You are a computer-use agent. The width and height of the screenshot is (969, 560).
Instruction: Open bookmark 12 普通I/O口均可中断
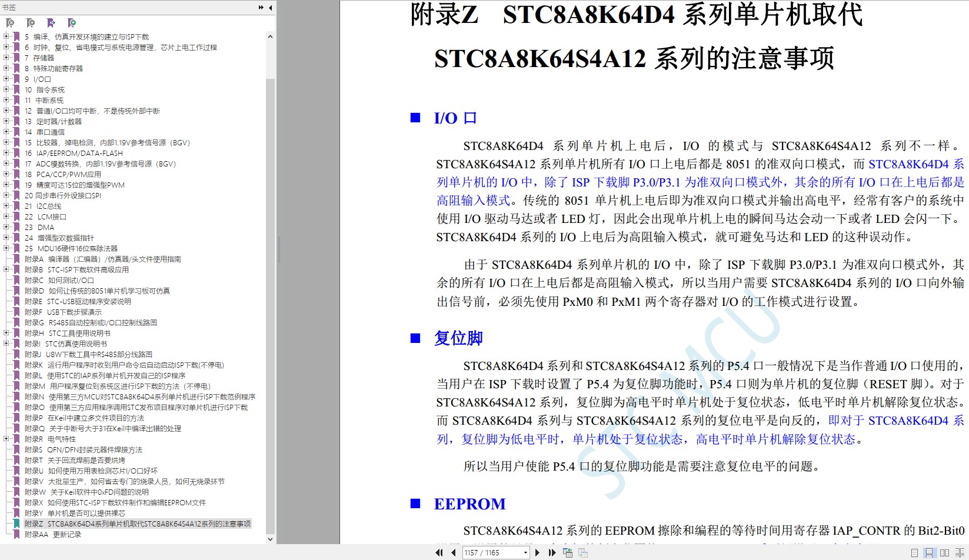point(92,111)
